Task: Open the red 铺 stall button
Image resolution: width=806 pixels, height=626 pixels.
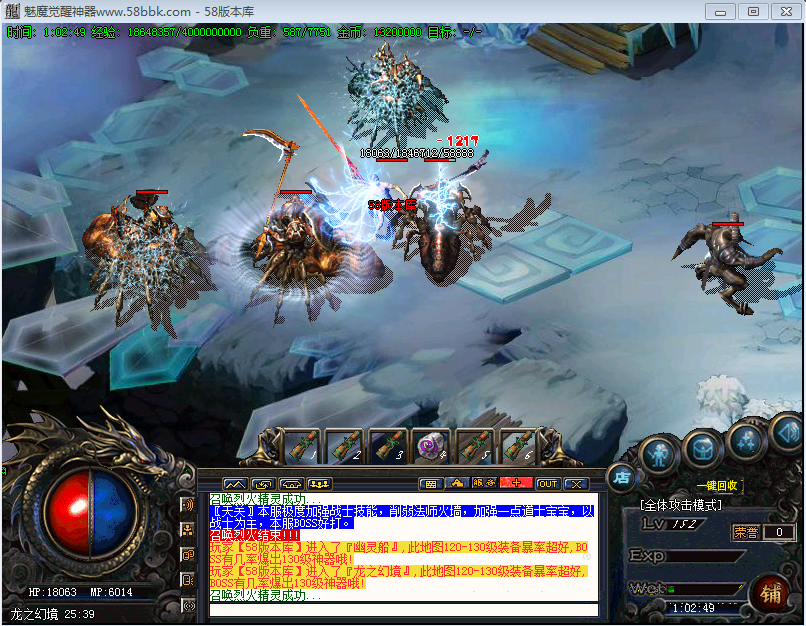Action: 770,594
